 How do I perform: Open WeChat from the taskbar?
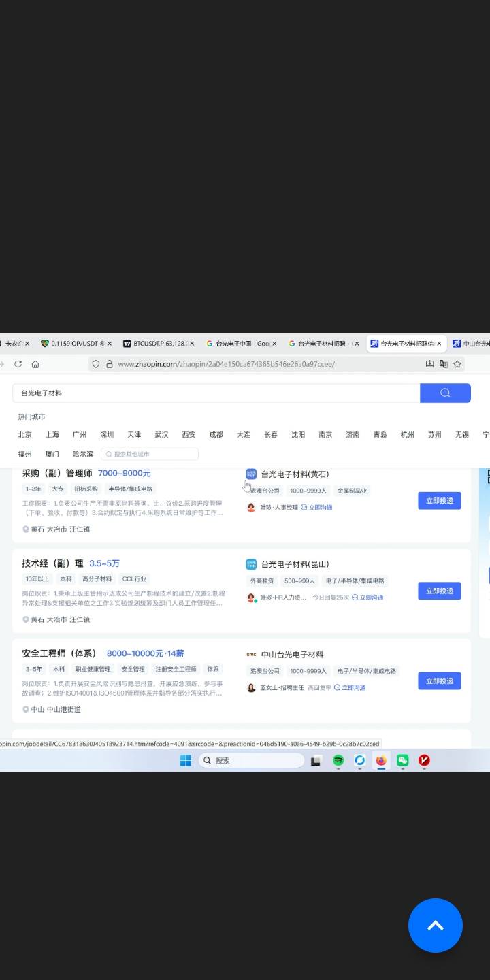click(403, 760)
